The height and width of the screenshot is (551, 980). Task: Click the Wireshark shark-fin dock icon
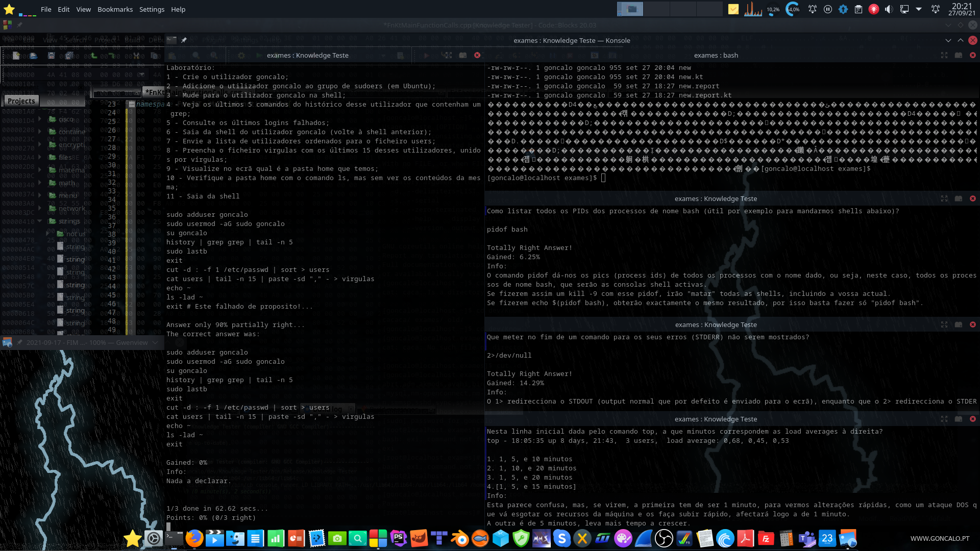(644, 538)
